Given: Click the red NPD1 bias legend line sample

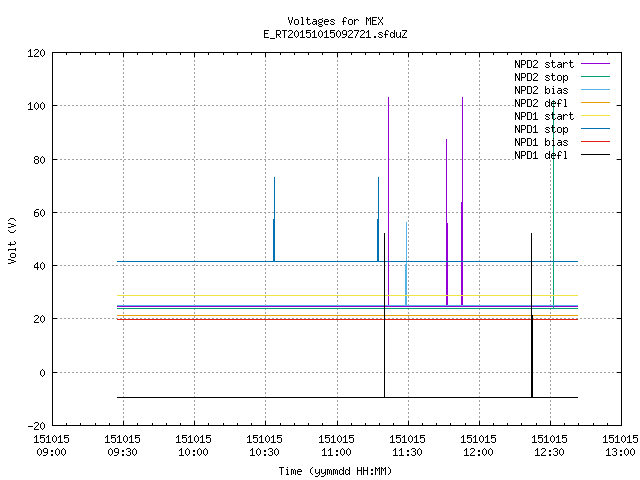Looking at the screenshot, I should tap(595, 142).
